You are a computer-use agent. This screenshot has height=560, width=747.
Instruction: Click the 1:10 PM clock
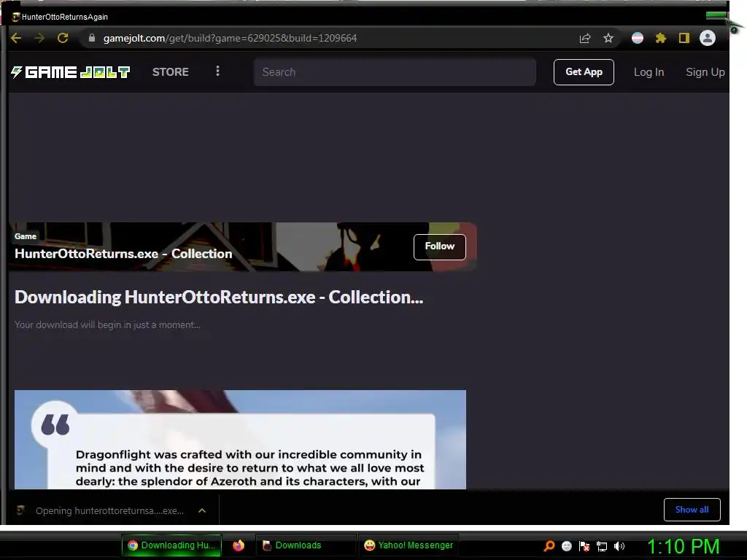point(683,546)
